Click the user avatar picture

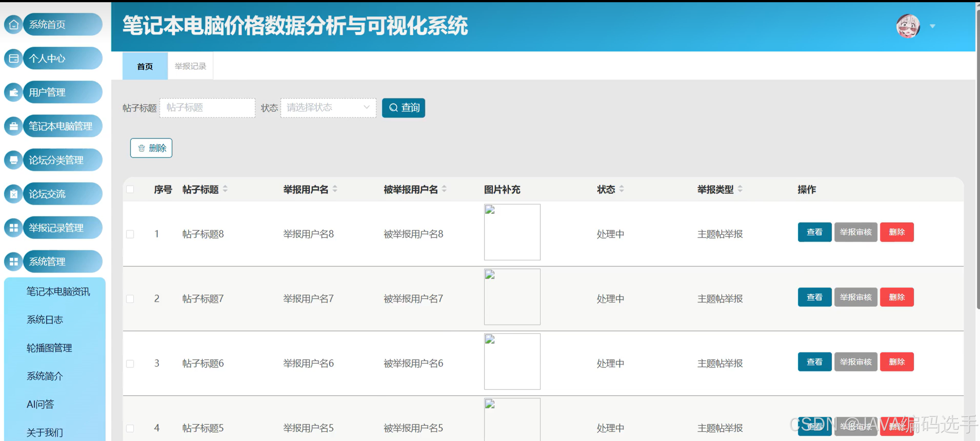(908, 26)
